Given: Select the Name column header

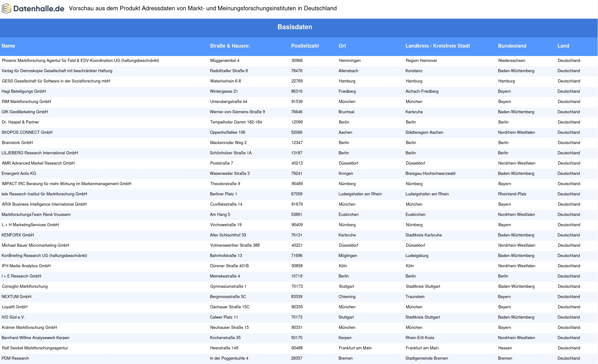Looking at the screenshot, I should click(x=8, y=46).
